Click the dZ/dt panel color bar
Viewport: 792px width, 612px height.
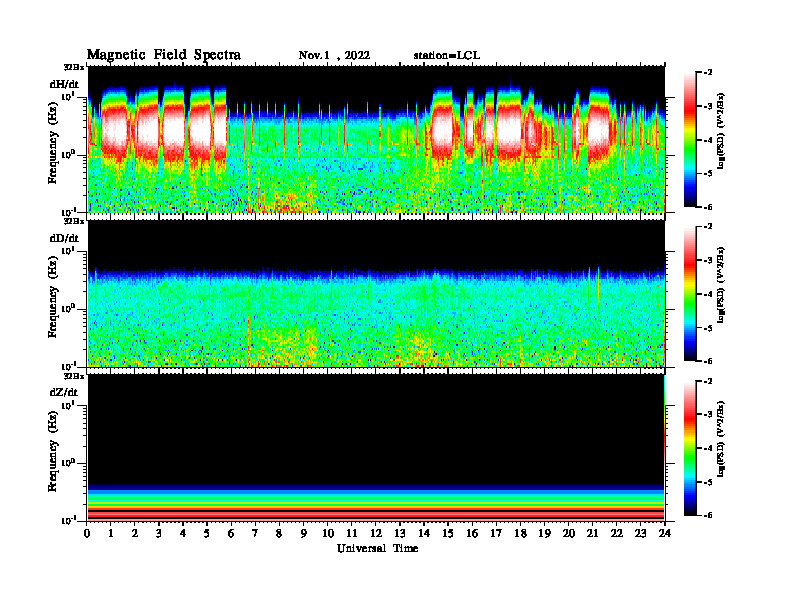click(x=690, y=448)
